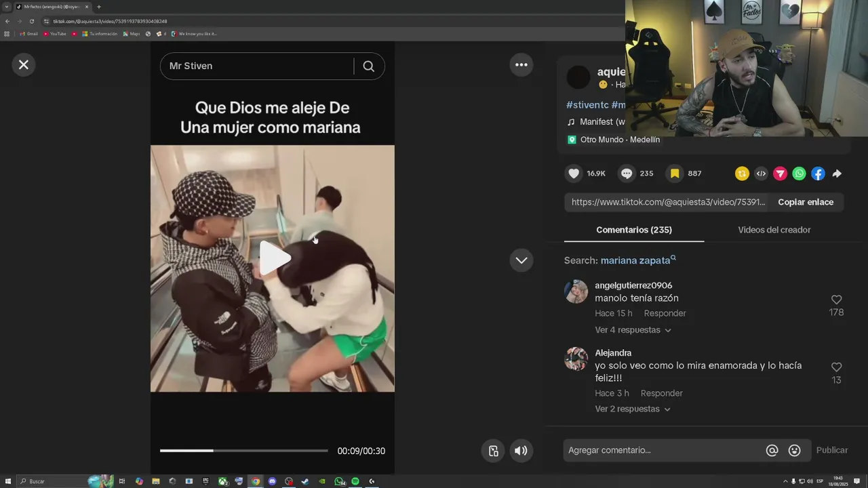Screen dimensions: 868x488
Task: Click the auto-scroll icon beside the speaker
Action: pyautogui.click(x=494, y=451)
